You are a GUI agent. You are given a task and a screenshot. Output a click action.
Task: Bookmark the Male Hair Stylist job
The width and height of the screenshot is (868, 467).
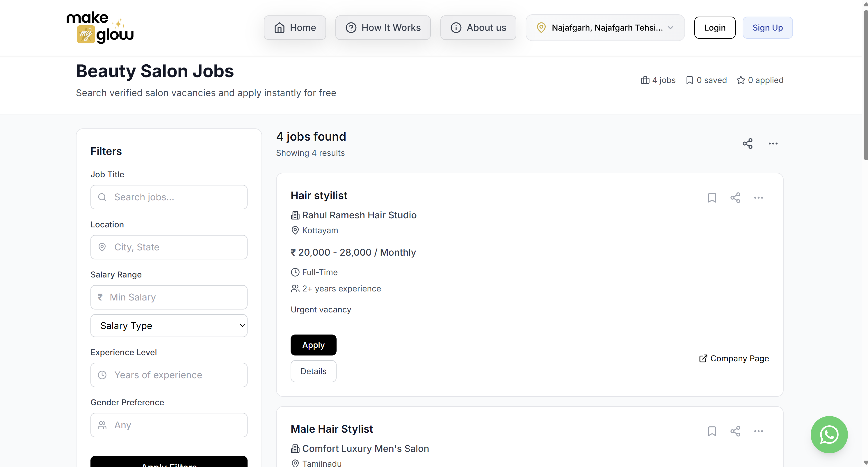click(x=712, y=431)
